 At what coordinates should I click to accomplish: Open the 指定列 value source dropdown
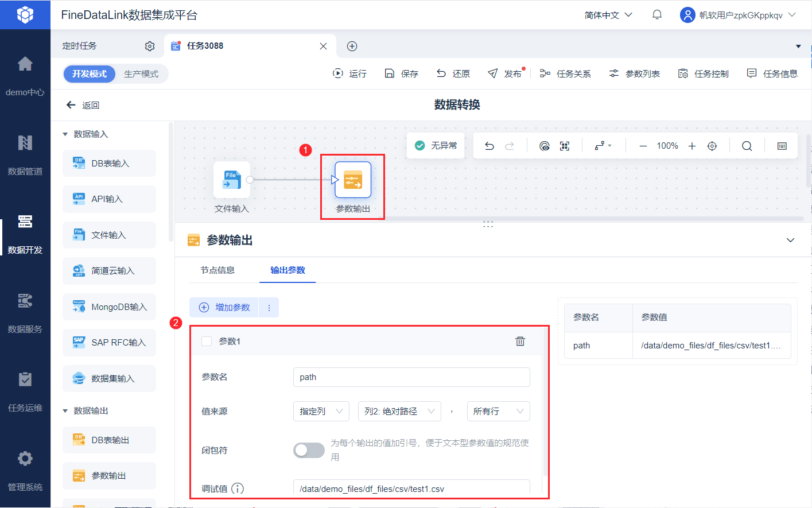click(x=321, y=411)
